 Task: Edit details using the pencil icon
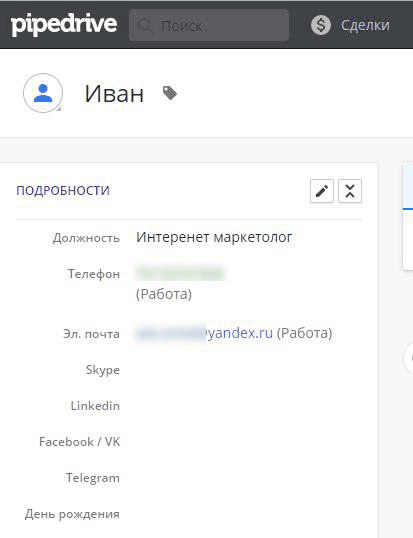tap(322, 191)
